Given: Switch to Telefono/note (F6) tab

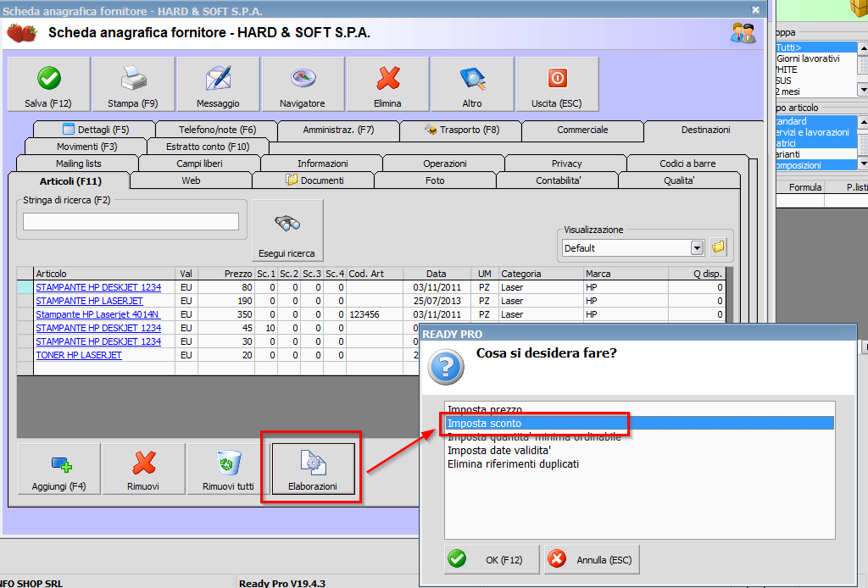Looking at the screenshot, I should [x=217, y=130].
